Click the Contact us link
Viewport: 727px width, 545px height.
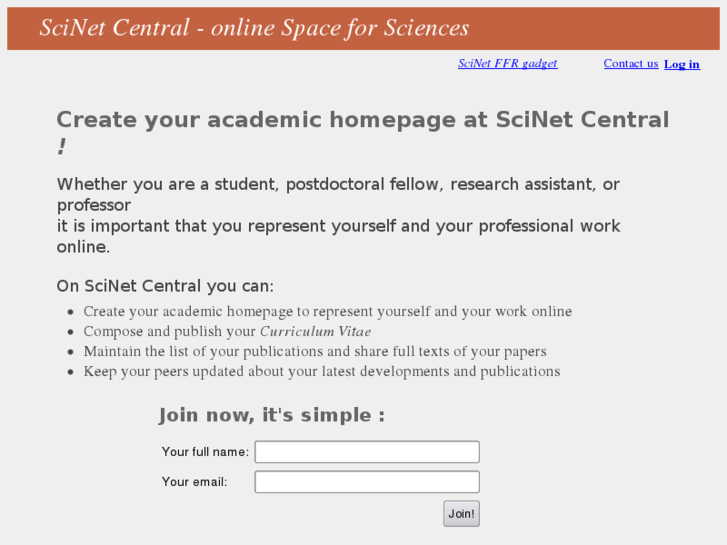[x=630, y=64]
